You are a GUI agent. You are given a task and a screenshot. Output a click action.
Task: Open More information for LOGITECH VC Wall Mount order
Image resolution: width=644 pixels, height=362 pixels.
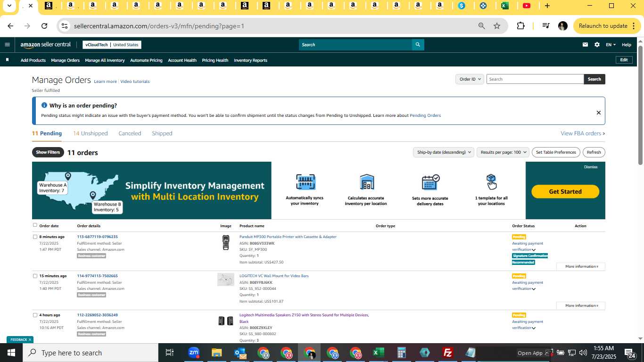(581, 305)
